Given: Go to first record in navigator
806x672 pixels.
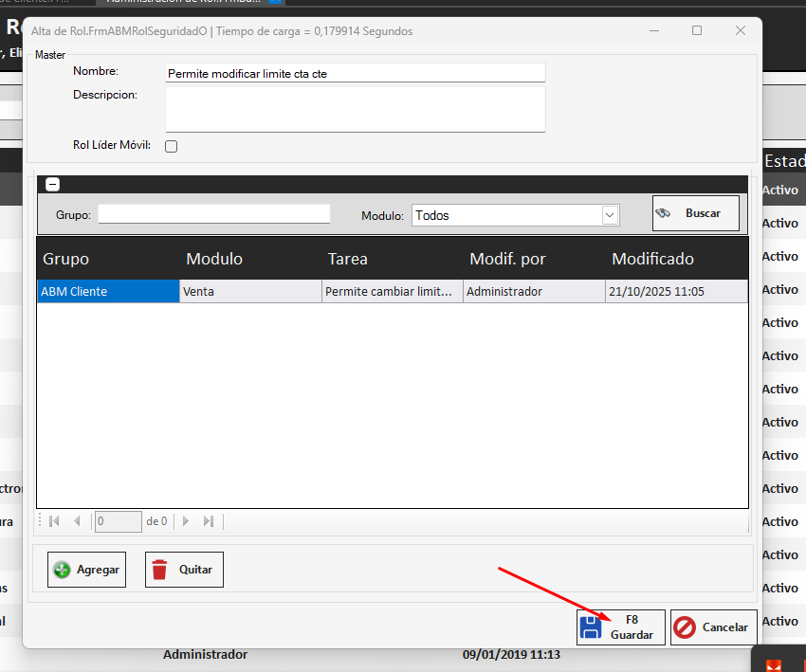Looking at the screenshot, I should tap(54, 521).
